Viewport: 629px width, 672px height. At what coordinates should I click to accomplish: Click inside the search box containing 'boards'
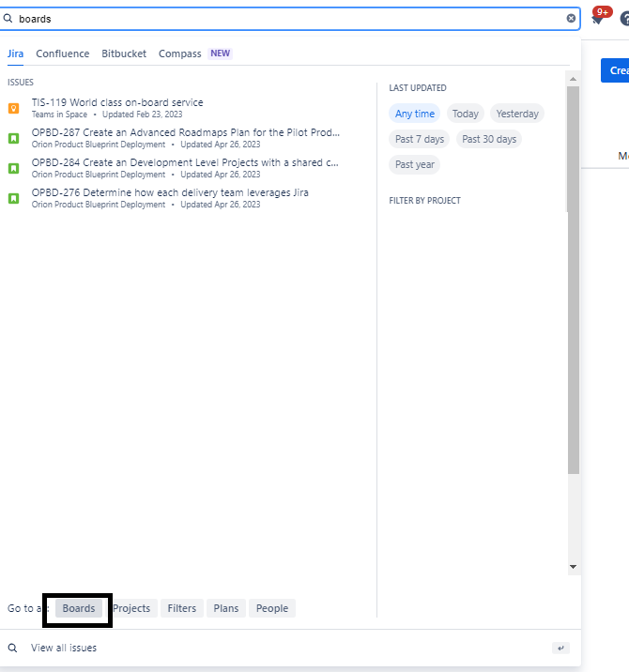click(289, 19)
